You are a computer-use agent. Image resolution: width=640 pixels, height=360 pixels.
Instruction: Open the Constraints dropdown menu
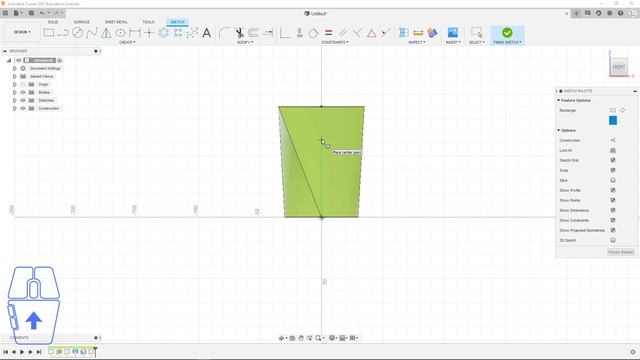[x=334, y=42]
